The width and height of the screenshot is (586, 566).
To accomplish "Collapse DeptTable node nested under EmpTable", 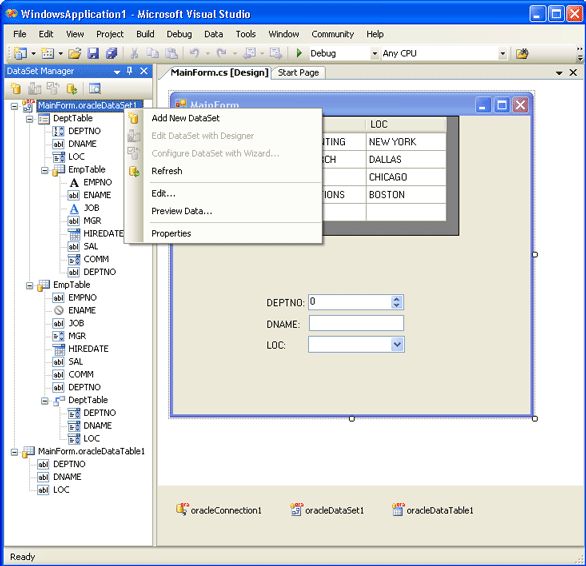I will coord(44,401).
